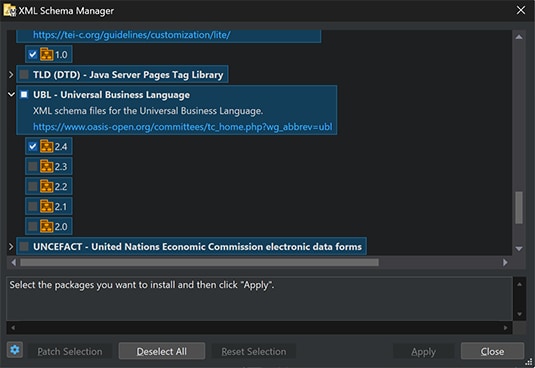Click the package list horizontal scrollbar thumb
The height and width of the screenshot is (368, 535).
pyautogui.click(x=199, y=262)
